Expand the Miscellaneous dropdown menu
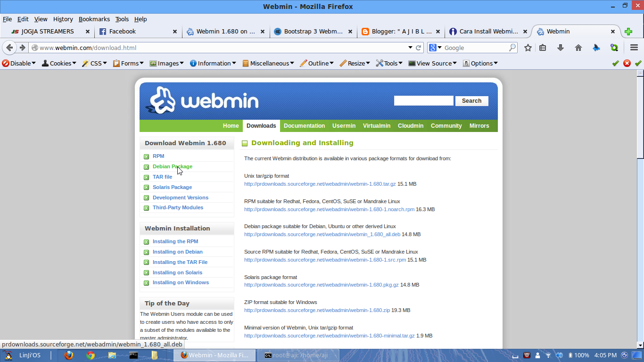The height and width of the screenshot is (362, 644). [x=268, y=63]
